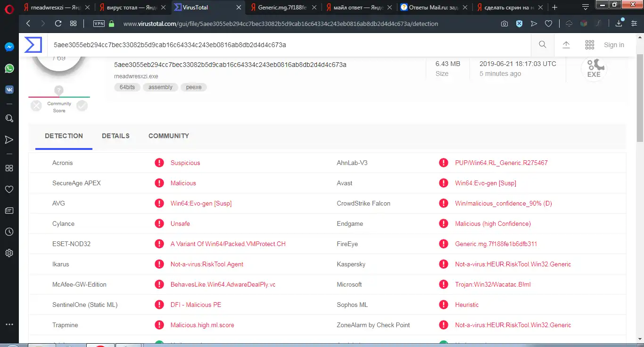The height and width of the screenshot is (347, 644).
Task: Click the peexe tag
Action: pyautogui.click(x=194, y=87)
